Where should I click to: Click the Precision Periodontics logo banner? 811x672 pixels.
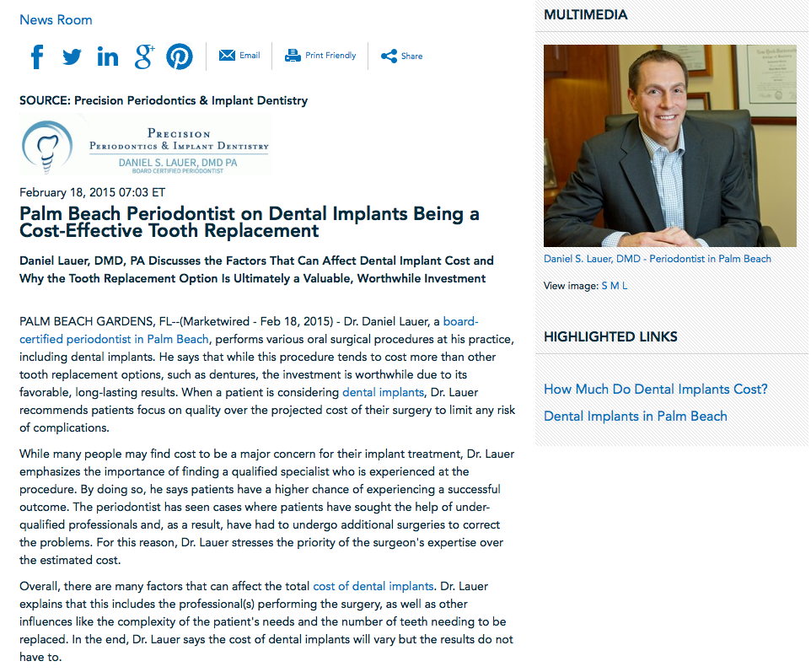click(x=145, y=144)
